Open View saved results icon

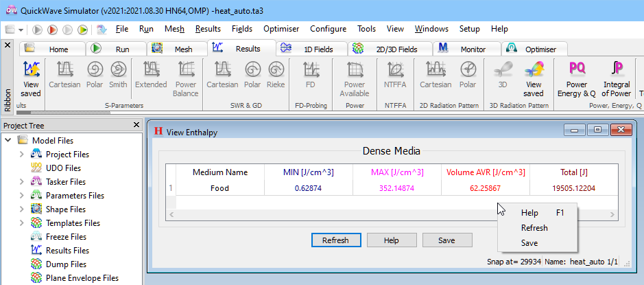pyautogui.click(x=32, y=79)
